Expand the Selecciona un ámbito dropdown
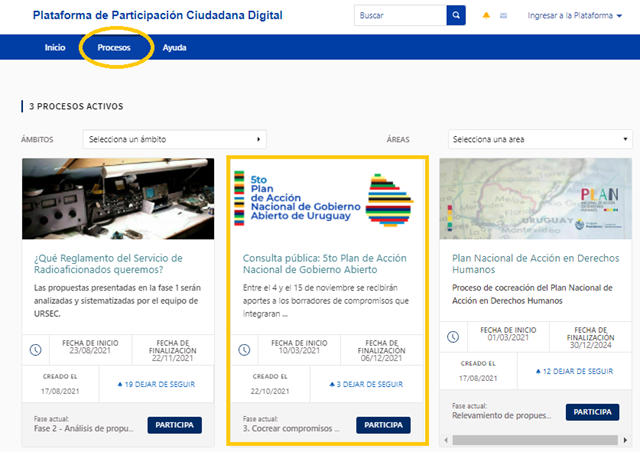This screenshot has width=640, height=452. coord(175,139)
